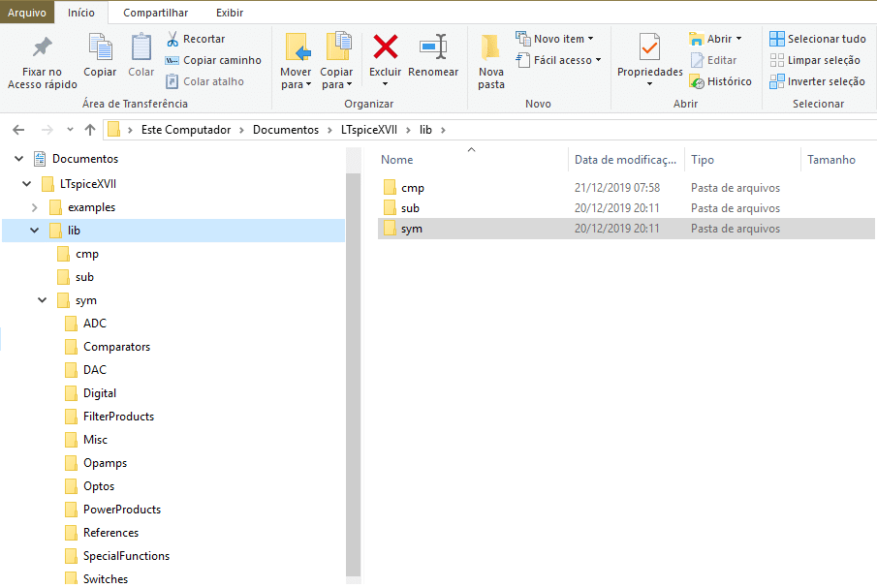
Task: Click the Renomear ribbon icon
Action: click(433, 46)
